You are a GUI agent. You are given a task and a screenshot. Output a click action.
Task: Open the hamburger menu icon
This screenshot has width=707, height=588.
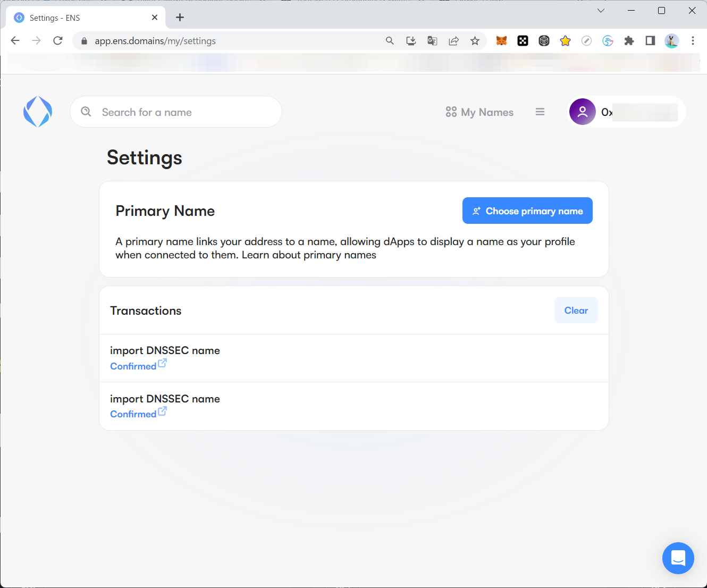point(540,112)
